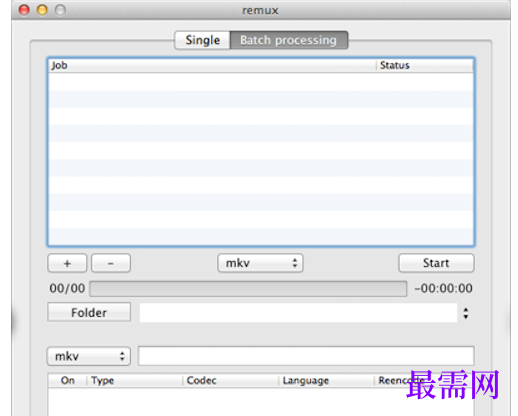The width and height of the screenshot is (518, 416).
Task: Click the folder path field
Action: coord(298,313)
